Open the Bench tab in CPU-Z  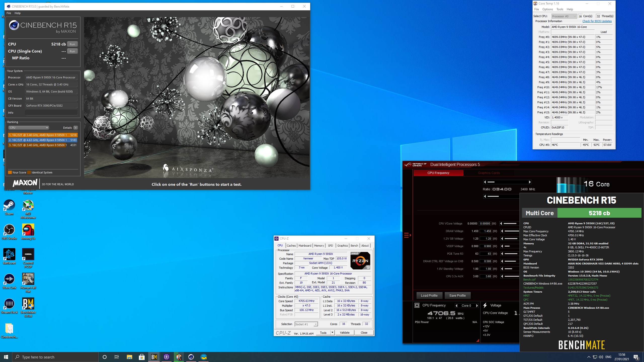[x=354, y=246]
